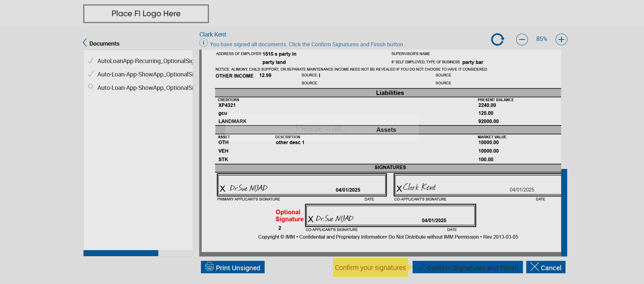Click printer icon on Print Unsigned
Viewport: 644px width, 284px height.
click(x=209, y=267)
